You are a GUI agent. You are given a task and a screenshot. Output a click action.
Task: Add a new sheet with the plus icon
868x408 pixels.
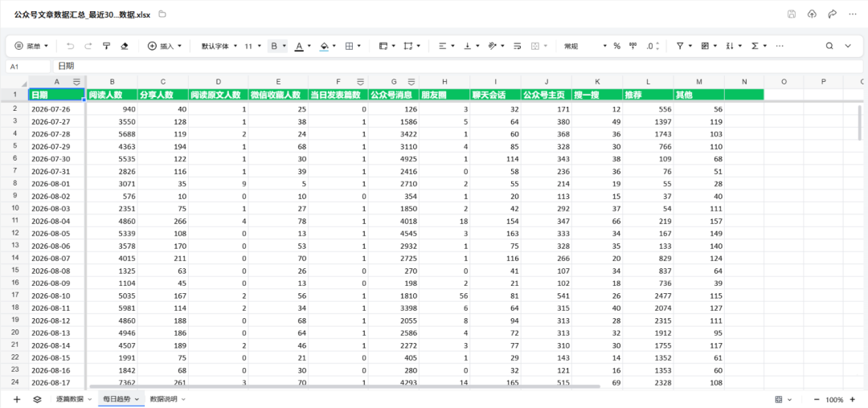coord(17,399)
